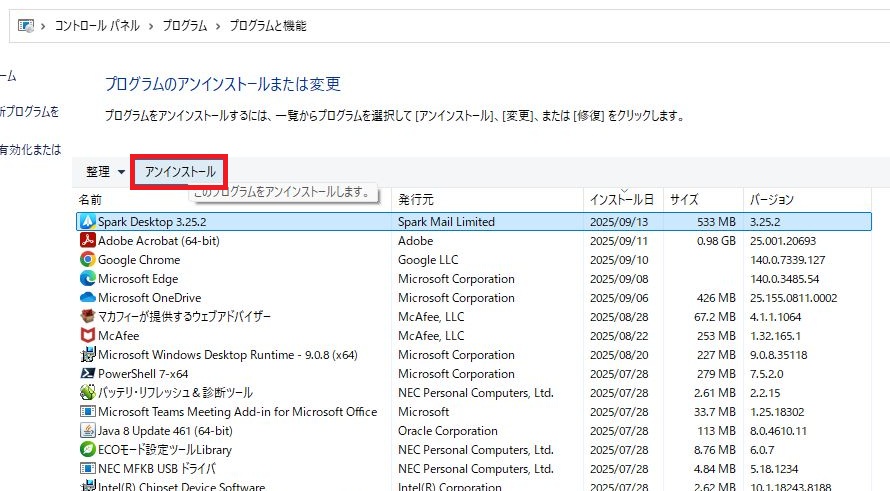The height and width of the screenshot is (491, 890).
Task: Go to プログラム in address bar
Action: pos(185,26)
